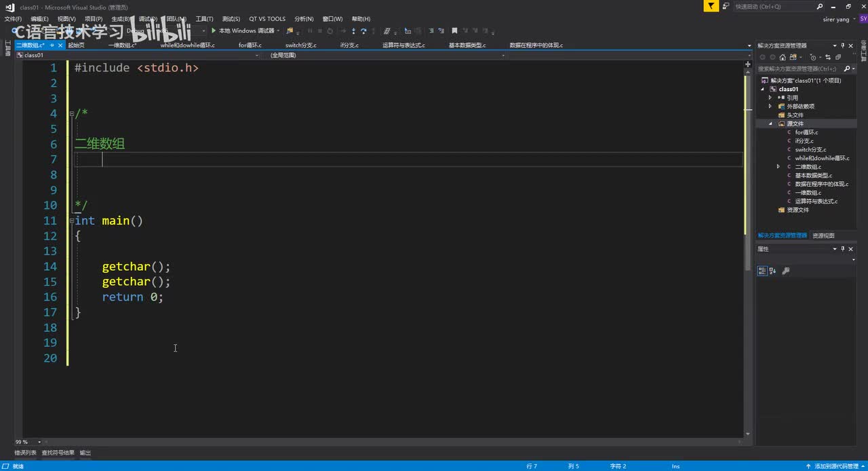This screenshot has width=868, height=471.
Task: Click the bookmark icon in the toolbar
Action: [454, 31]
